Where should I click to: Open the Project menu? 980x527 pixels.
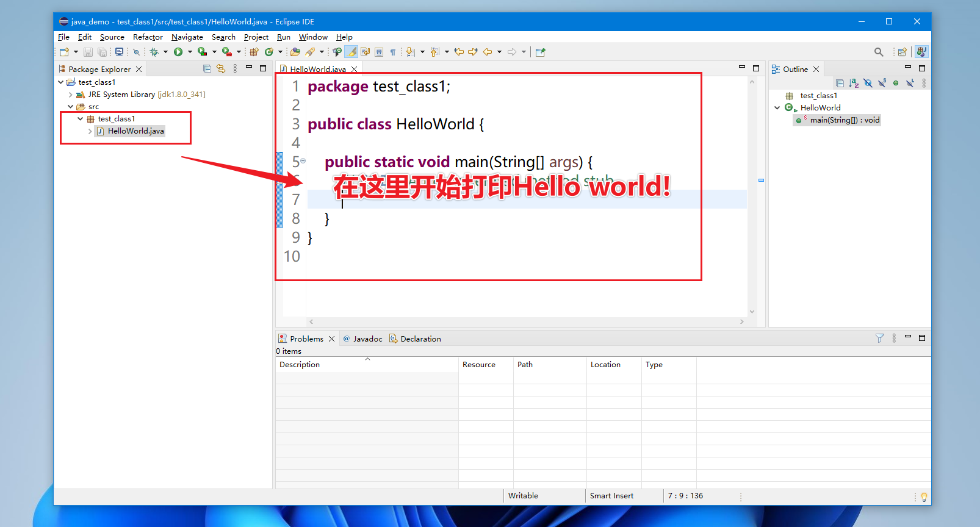(x=256, y=37)
